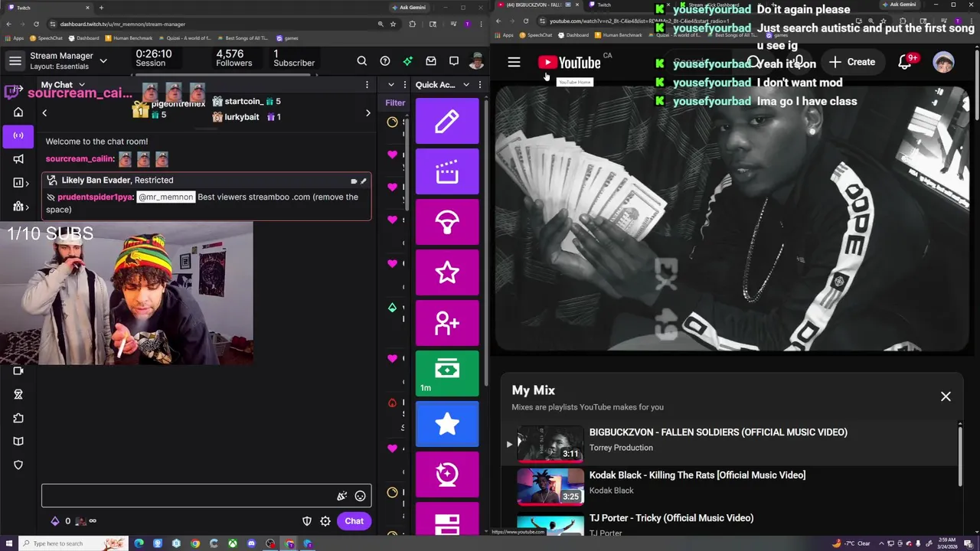Click the sourcream_cailin username in chat
The width and height of the screenshot is (980, 551).
79,159
